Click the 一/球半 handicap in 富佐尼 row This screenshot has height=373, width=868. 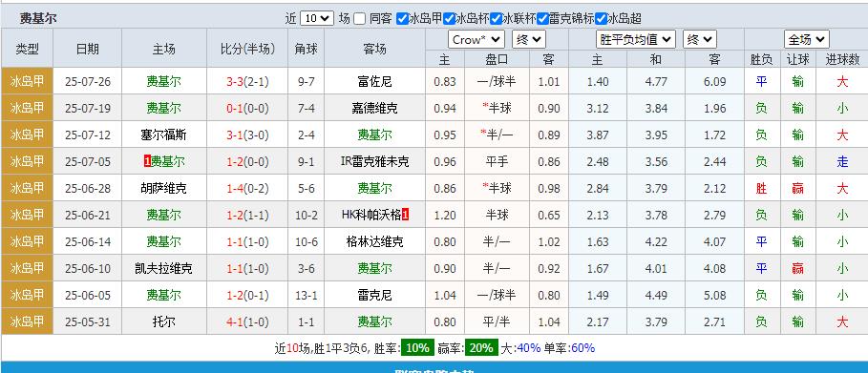click(497, 82)
